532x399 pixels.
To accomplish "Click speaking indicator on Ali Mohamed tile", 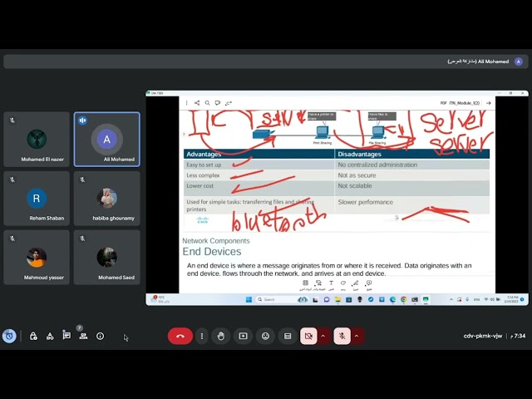I will point(82,121).
